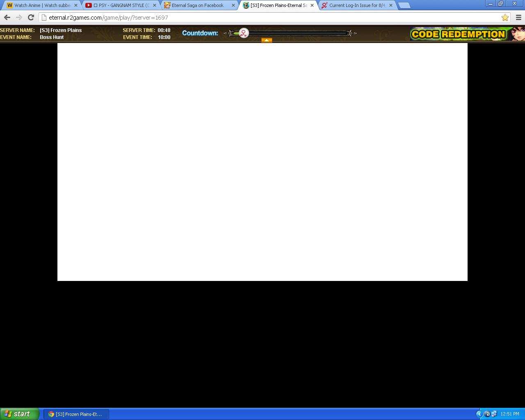Screen dimensions: 525x420
Task: Open the Chrome menu (three lines)
Action: (x=518, y=17)
